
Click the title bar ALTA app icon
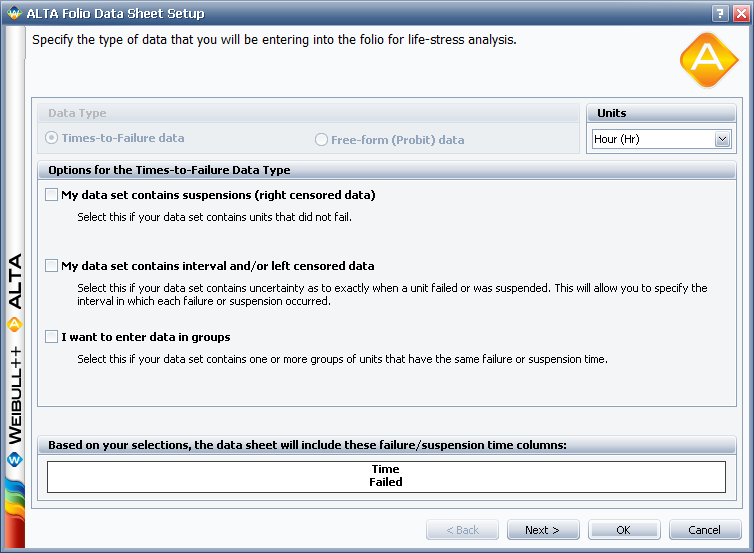(x=12, y=13)
